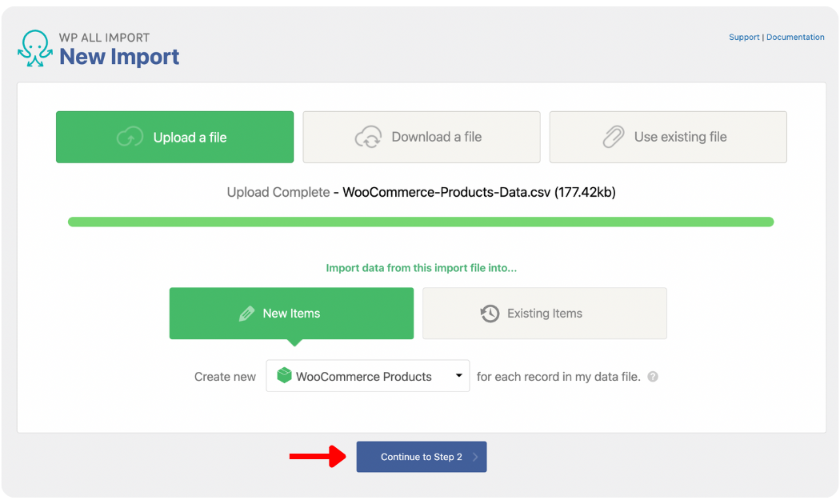
Task: Select the New Items tab
Action: coord(291,313)
